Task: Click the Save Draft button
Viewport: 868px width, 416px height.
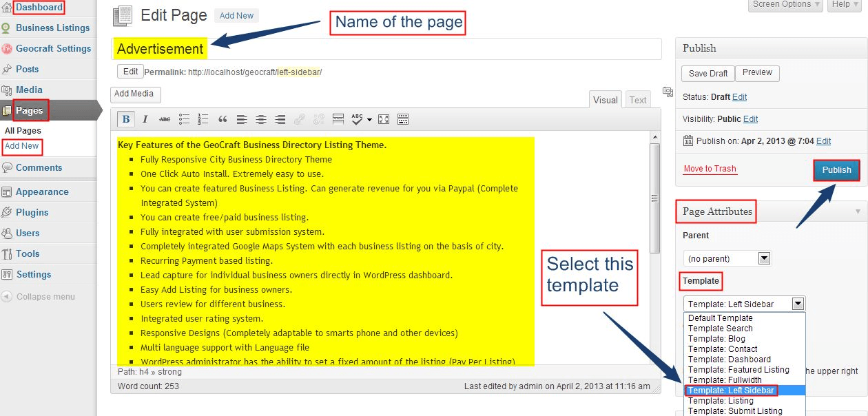Action: 708,74
